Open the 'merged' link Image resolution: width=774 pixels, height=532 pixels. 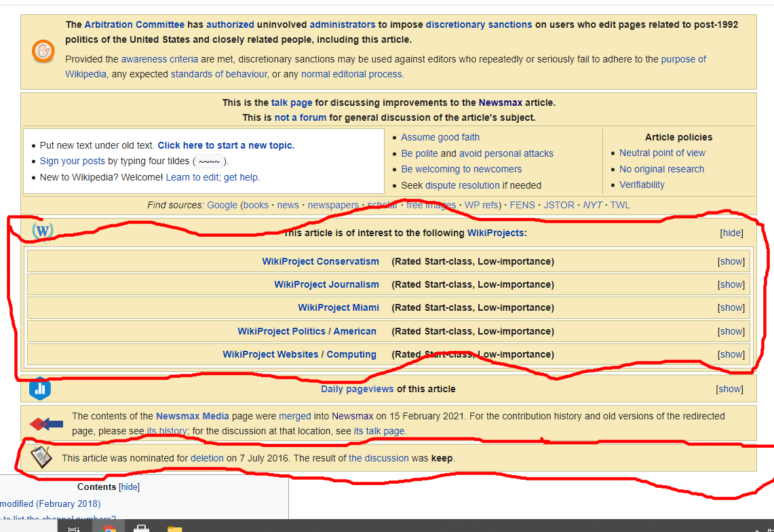[294, 417]
